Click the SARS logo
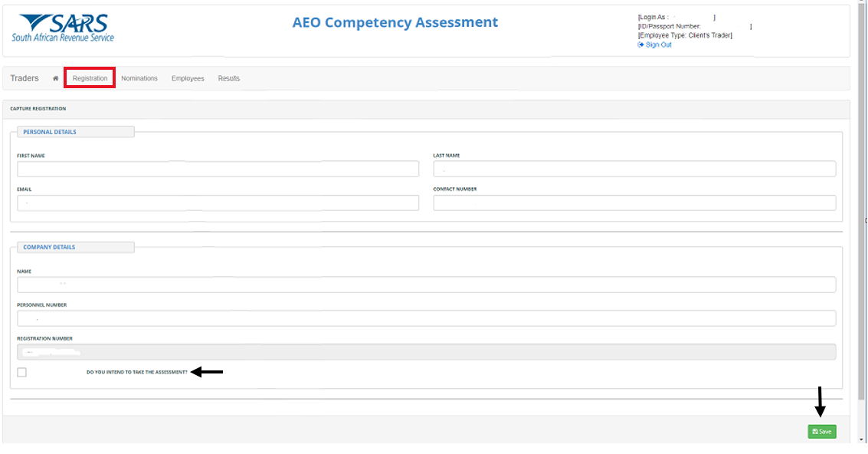Image resolution: width=868 pixels, height=454 pixels. point(63,28)
